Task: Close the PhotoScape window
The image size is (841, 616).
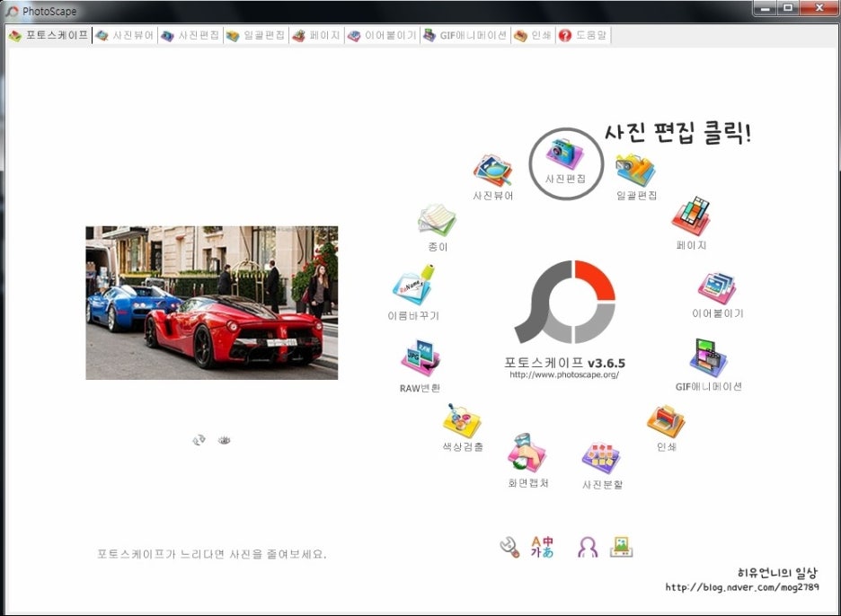Action: (819, 8)
